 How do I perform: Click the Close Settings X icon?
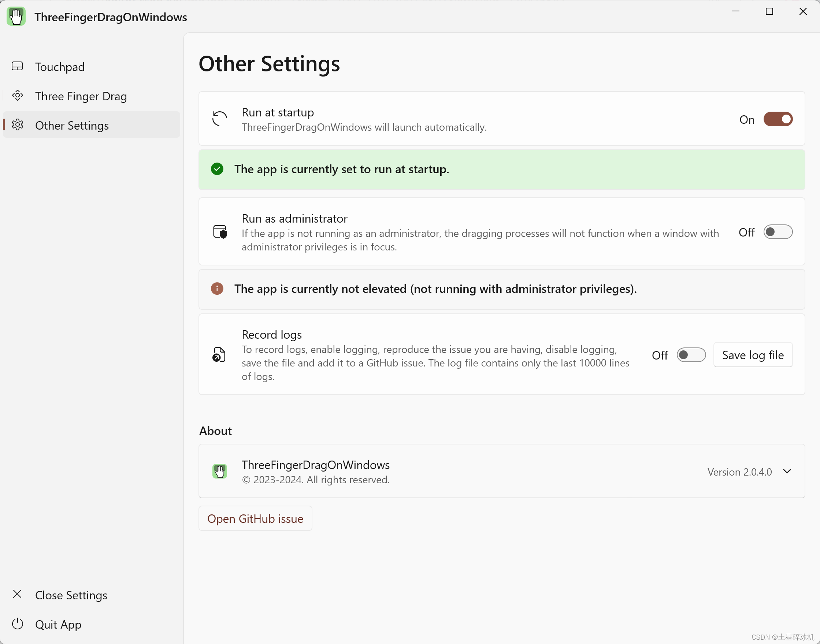point(17,595)
